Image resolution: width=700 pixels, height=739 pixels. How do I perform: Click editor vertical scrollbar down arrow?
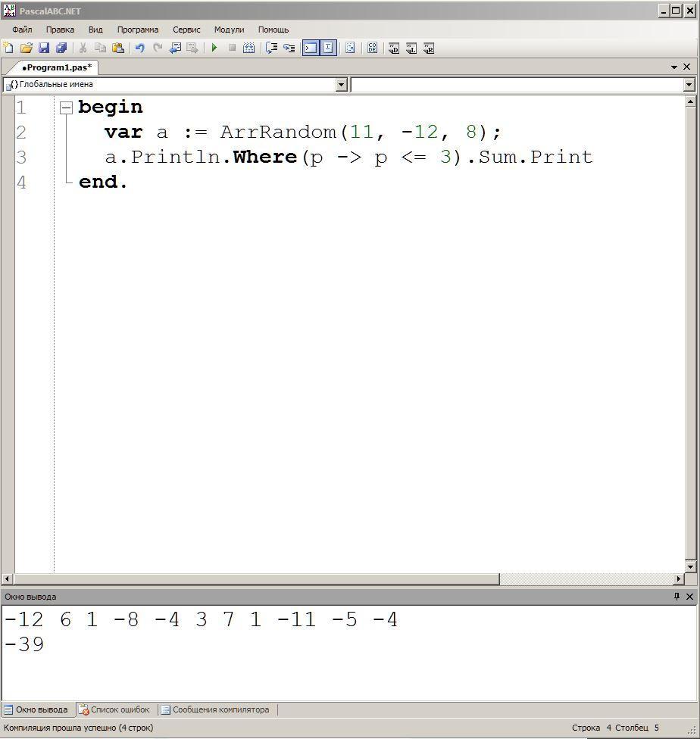690,566
